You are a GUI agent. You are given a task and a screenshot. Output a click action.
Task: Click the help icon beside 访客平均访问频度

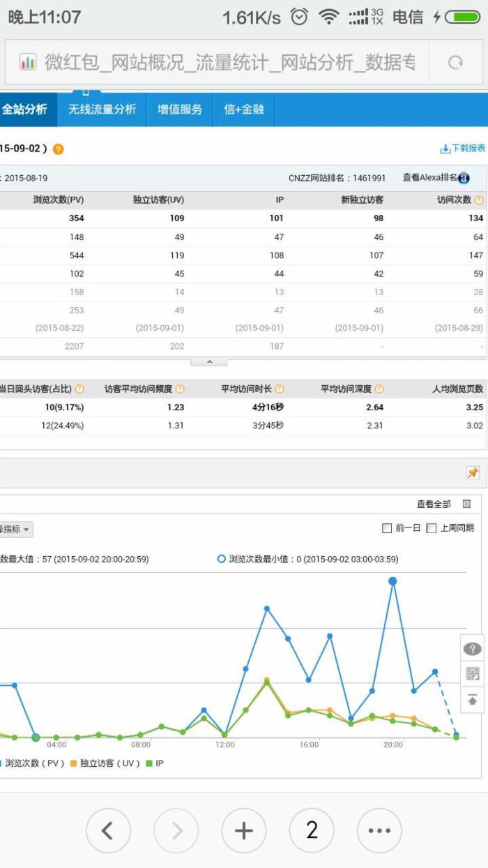180,389
